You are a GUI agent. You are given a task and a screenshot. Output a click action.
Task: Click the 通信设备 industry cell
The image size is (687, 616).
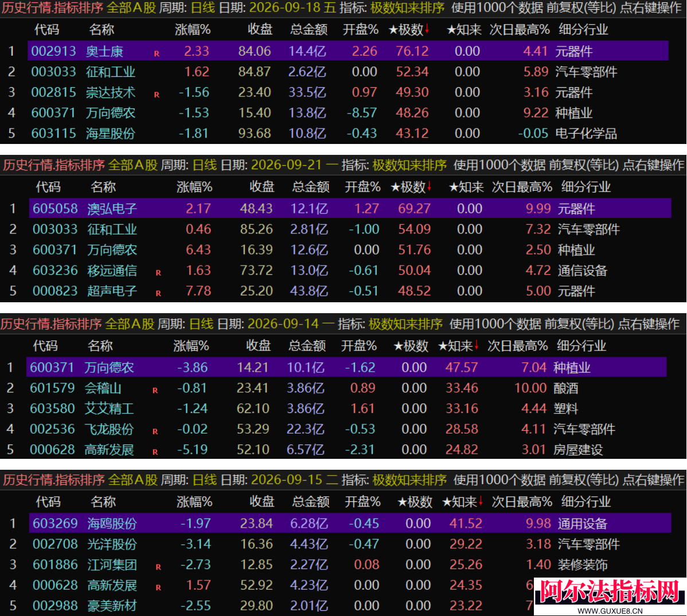click(x=582, y=270)
